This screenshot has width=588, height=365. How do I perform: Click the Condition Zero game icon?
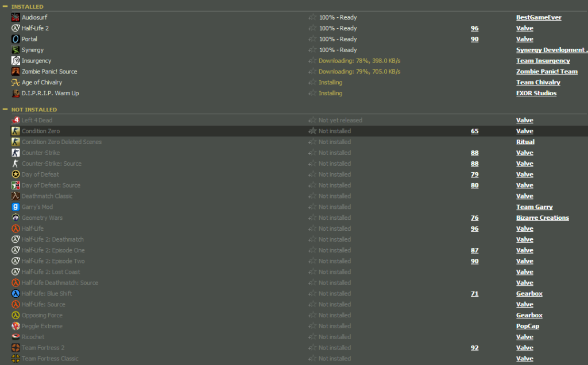[16, 131]
